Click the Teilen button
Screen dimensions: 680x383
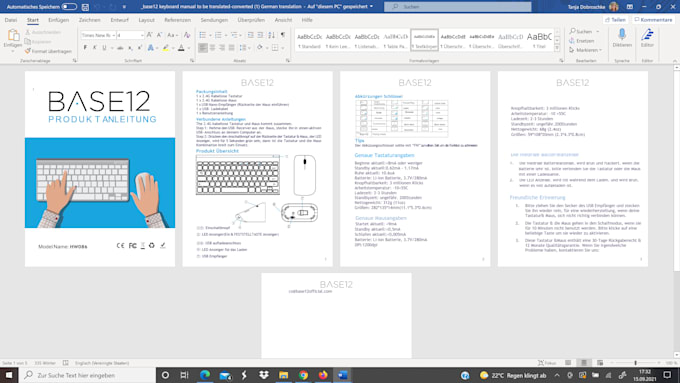coord(615,20)
